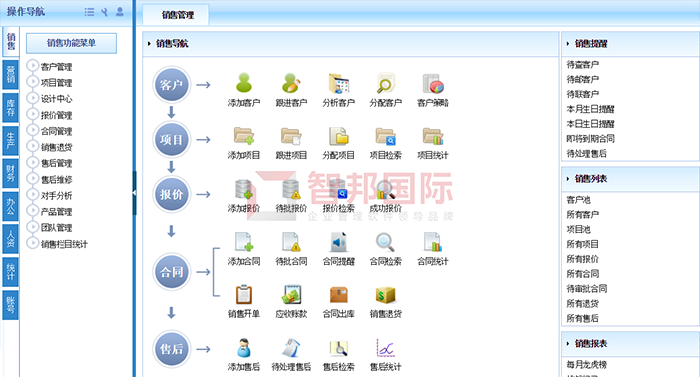Expand the 报价管理 node
This screenshot has width=700, height=377.
tap(33, 114)
